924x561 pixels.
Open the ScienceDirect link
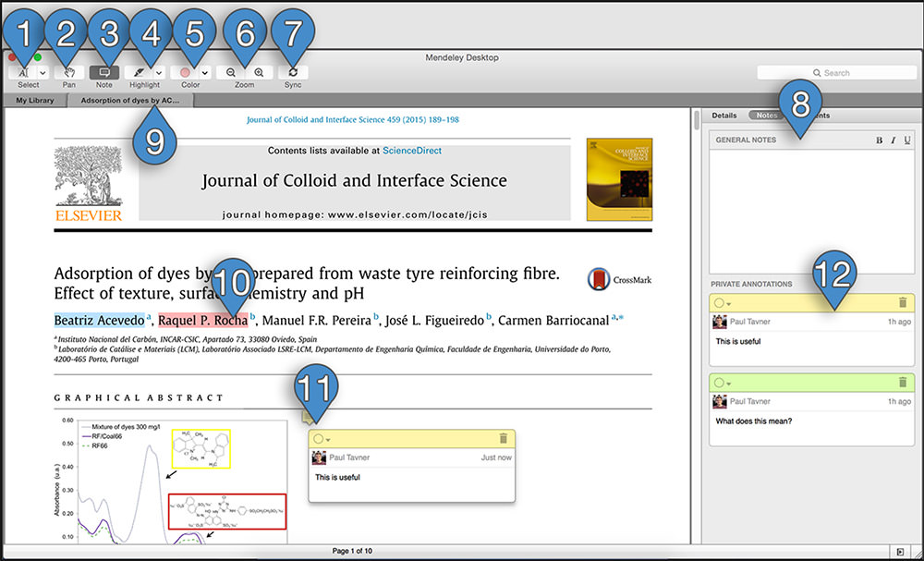click(x=412, y=151)
